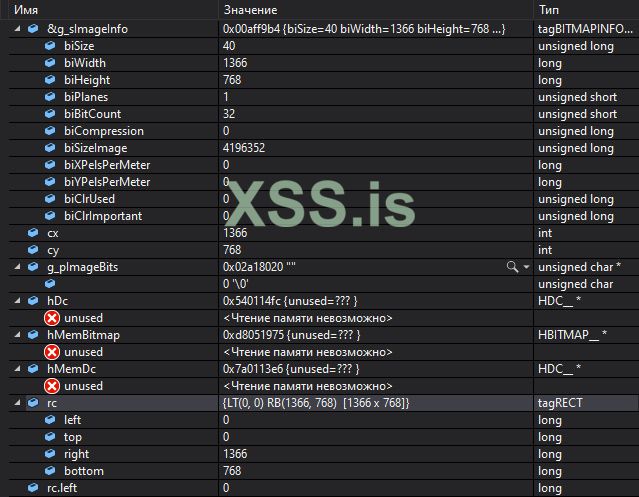Click the error icon under hDc
This screenshot has width=639, height=497.
click(x=52, y=318)
